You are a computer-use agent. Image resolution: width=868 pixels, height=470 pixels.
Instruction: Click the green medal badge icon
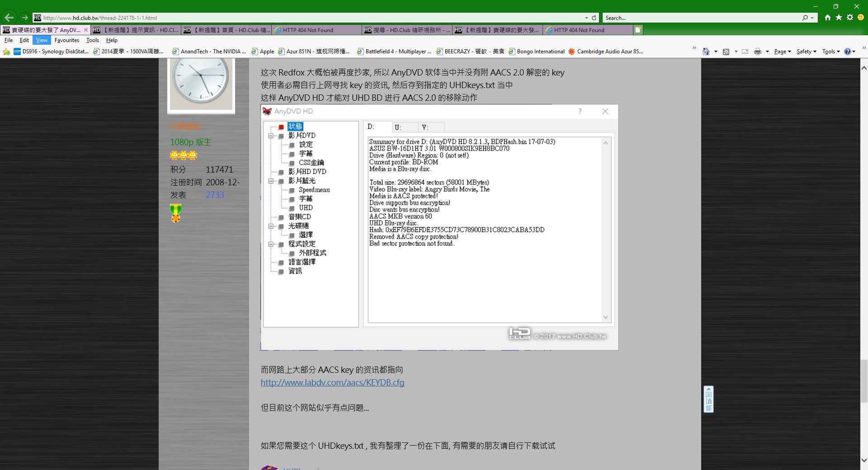point(175,213)
